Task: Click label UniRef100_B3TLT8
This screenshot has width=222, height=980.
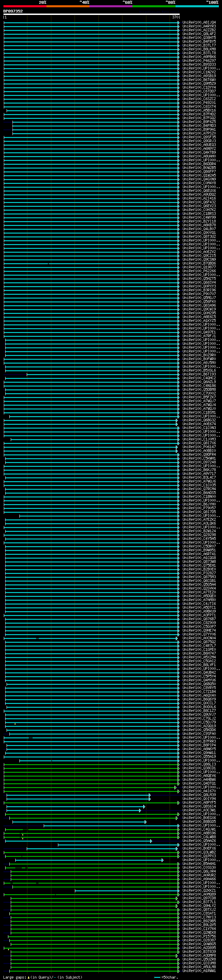Action: pyautogui.click(x=199, y=53)
